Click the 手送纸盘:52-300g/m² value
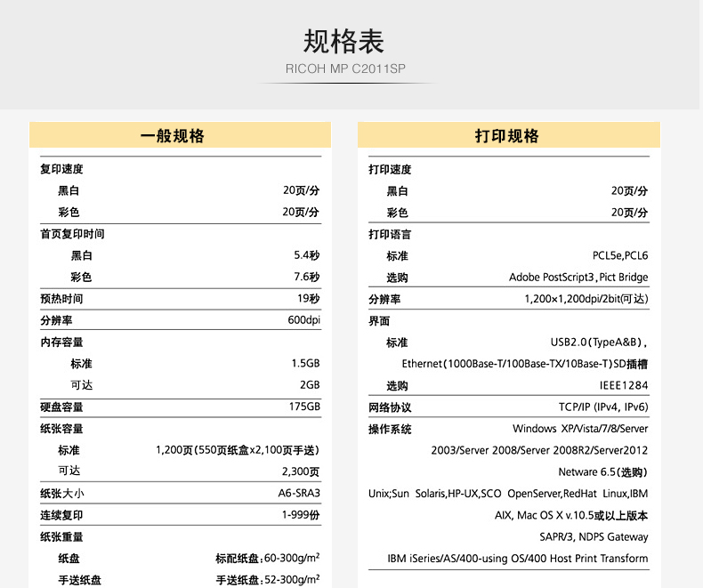 (x=268, y=579)
